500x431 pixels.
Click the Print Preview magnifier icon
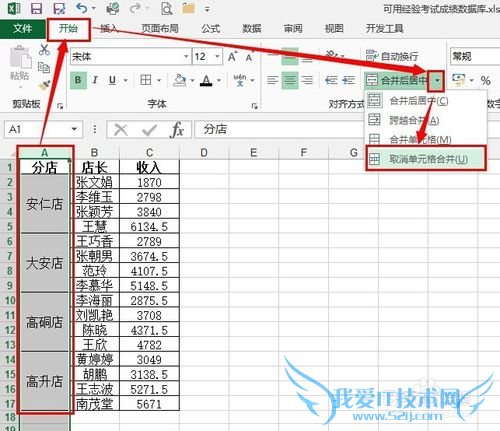tap(166, 8)
